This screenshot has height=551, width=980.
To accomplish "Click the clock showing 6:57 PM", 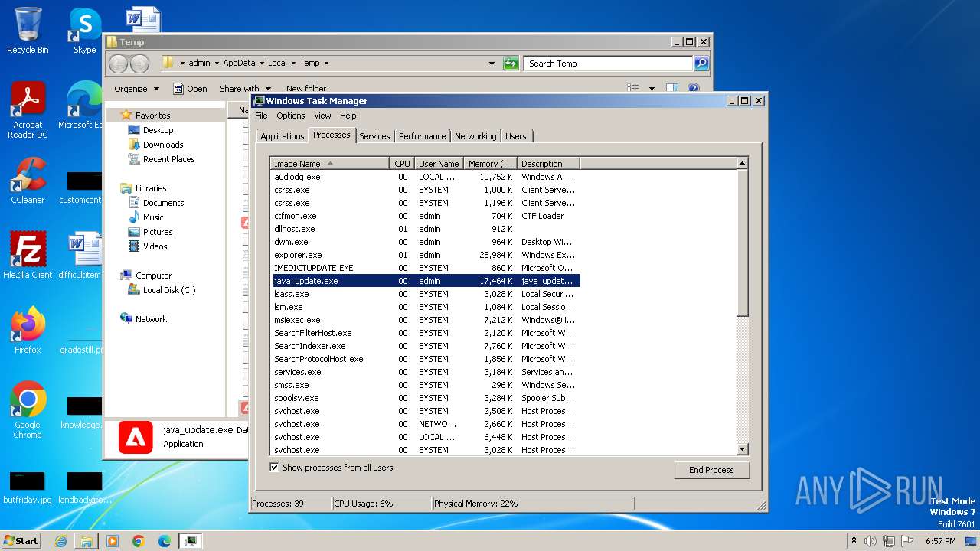I will [x=940, y=541].
